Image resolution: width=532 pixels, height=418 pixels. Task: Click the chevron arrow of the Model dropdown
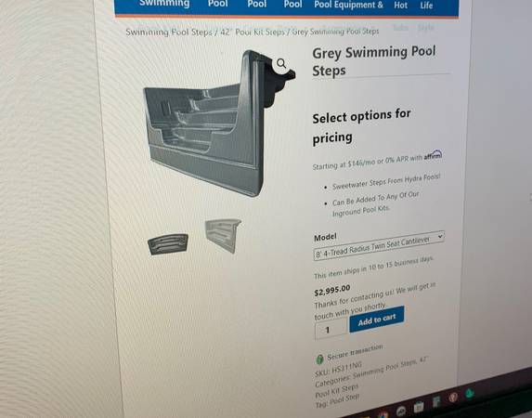[440, 236]
